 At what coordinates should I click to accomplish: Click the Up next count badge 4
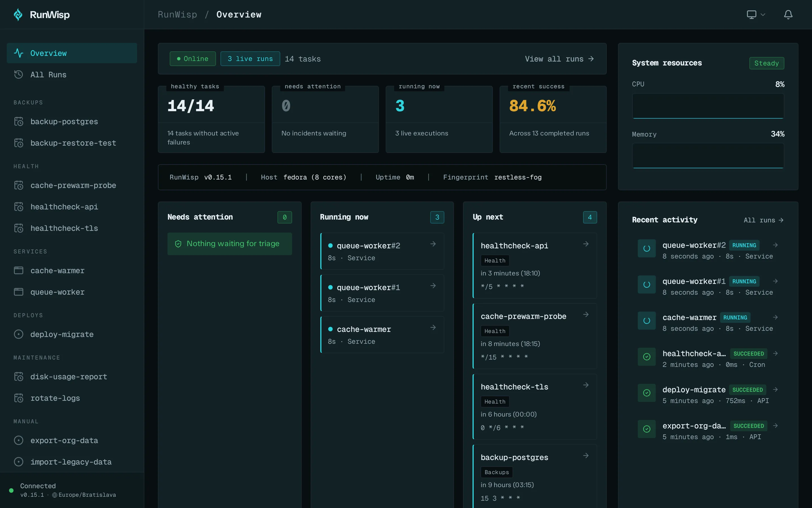click(590, 217)
